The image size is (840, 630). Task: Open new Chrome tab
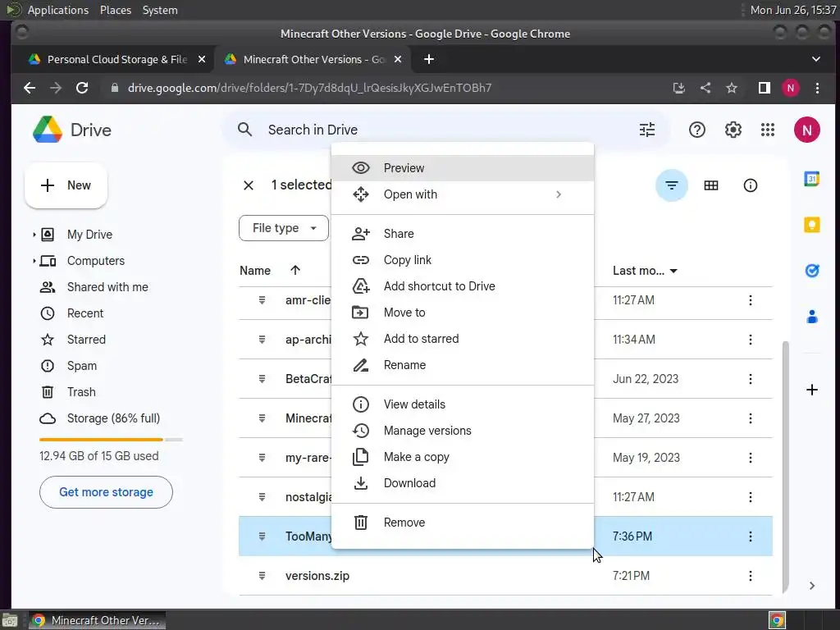(x=428, y=59)
